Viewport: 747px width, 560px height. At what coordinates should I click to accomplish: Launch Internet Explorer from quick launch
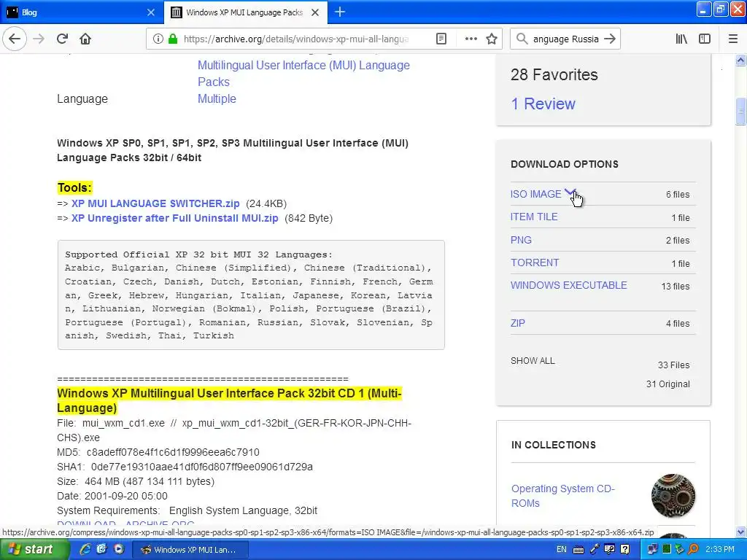(x=85, y=550)
